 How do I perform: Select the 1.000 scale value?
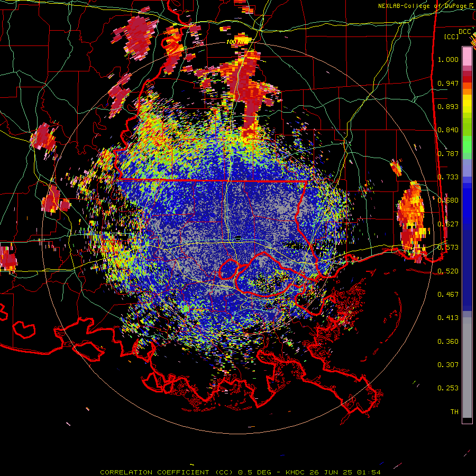[448, 59]
